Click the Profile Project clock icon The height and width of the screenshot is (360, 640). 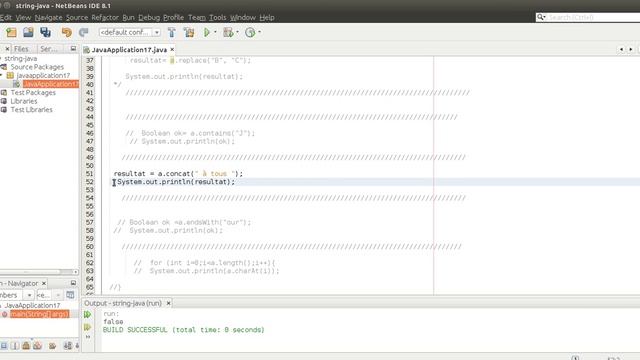pos(250,32)
